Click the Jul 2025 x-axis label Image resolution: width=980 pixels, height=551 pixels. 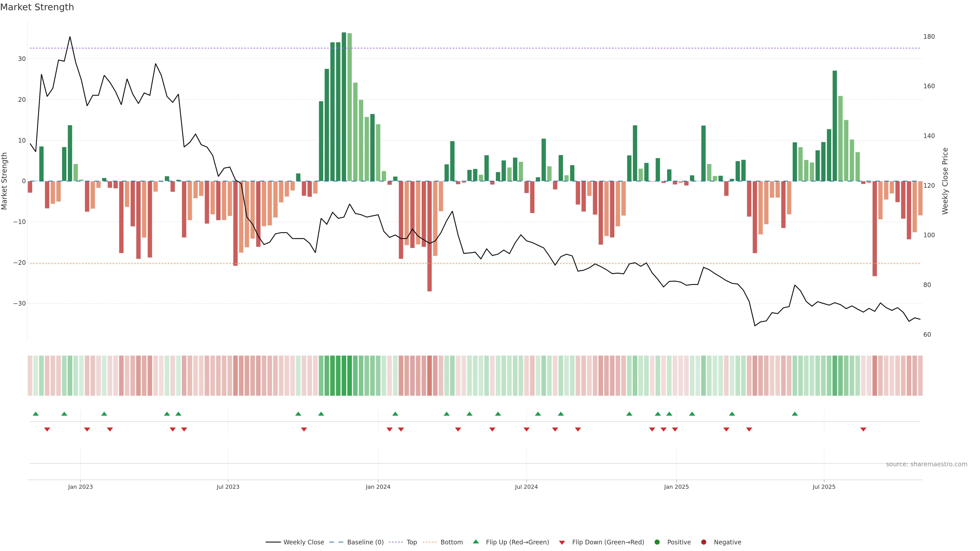(824, 487)
